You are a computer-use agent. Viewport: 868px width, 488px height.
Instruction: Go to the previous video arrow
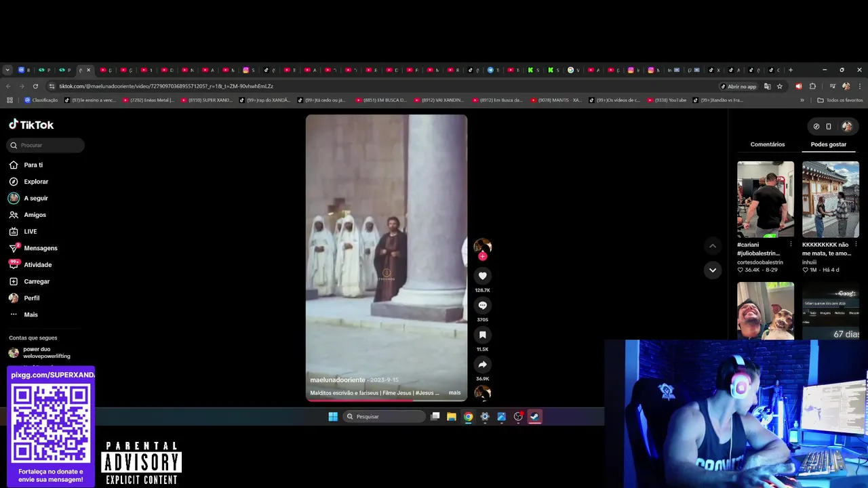click(x=712, y=245)
